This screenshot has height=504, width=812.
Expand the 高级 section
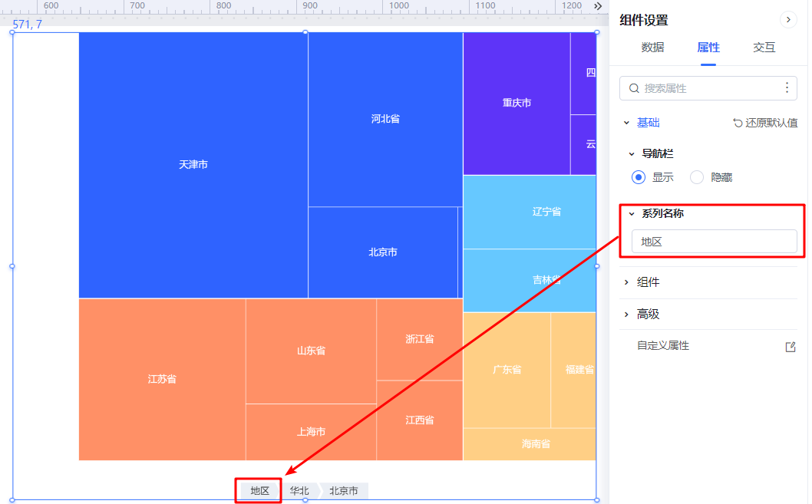[x=626, y=315]
